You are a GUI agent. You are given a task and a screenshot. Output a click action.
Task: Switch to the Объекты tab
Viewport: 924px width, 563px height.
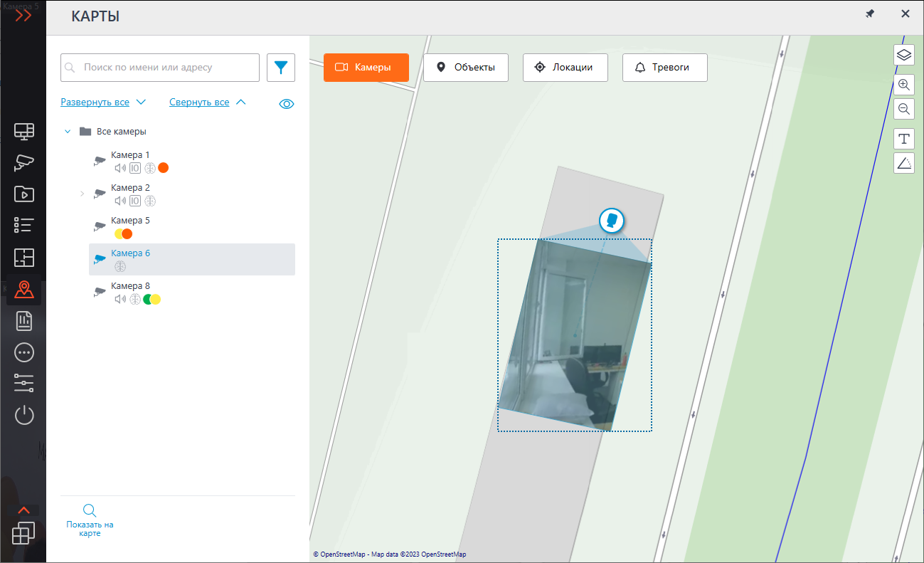click(466, 67)
